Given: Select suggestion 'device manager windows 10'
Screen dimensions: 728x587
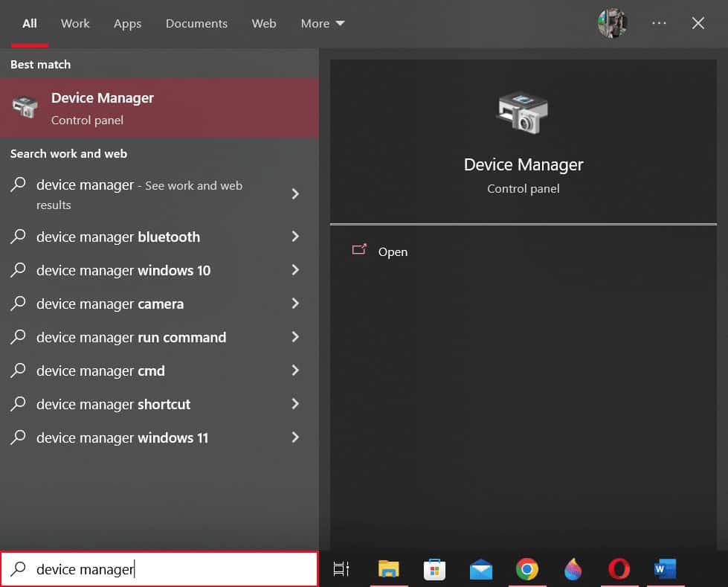Looking at the screenshot, I should (x=159, y=270).
